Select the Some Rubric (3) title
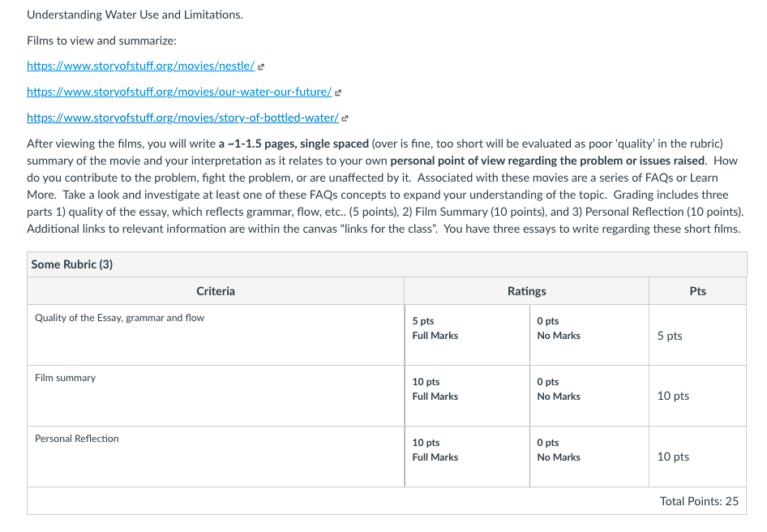 point(72,264)
